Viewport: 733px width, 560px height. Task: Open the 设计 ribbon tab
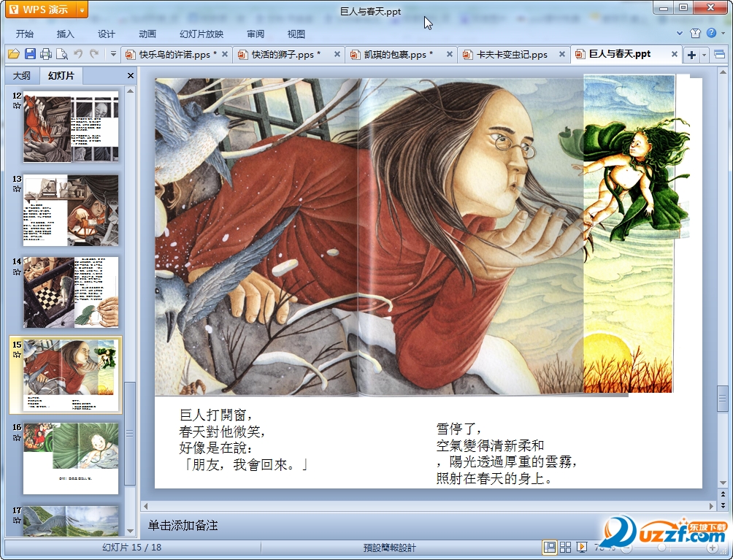pos(106,34)
